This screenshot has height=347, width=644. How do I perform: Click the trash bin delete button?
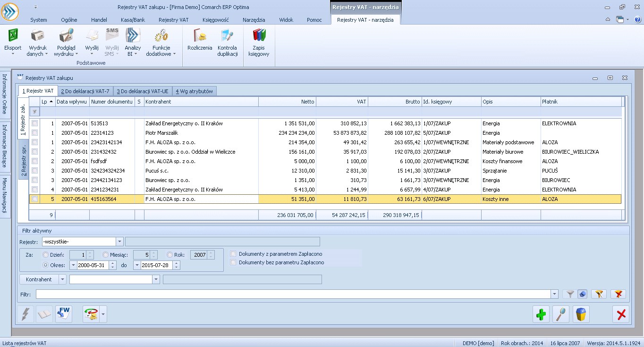581,314
